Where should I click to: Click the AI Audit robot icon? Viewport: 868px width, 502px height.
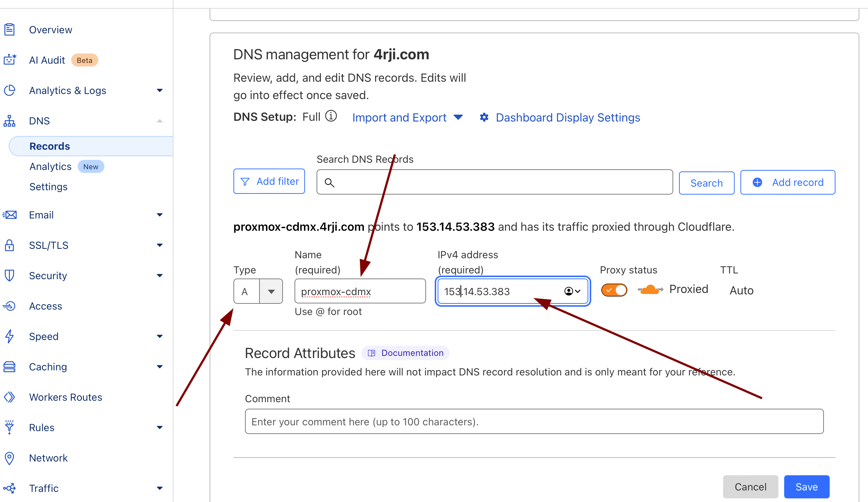click(x=10, y=60)
